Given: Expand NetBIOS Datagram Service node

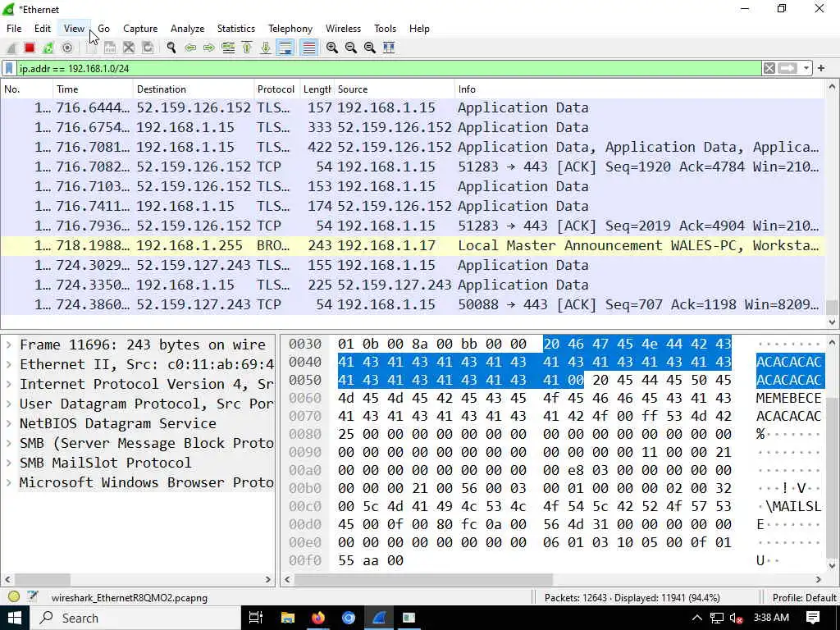Looking at the screenshot, I should 9,424.
